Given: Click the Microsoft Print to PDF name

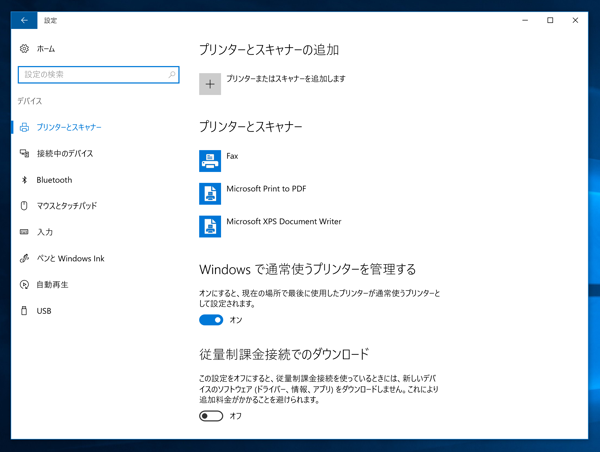Looking at the screenshot, I should point(266,189).
